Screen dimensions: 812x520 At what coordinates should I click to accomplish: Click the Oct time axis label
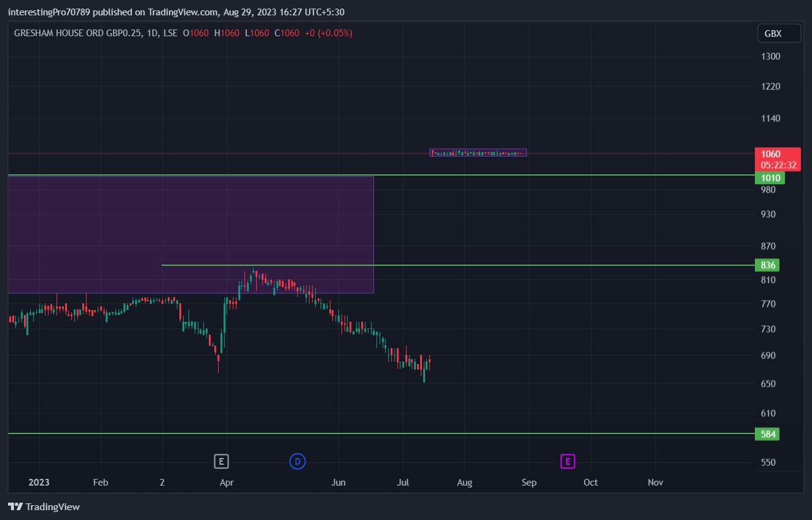591,483
